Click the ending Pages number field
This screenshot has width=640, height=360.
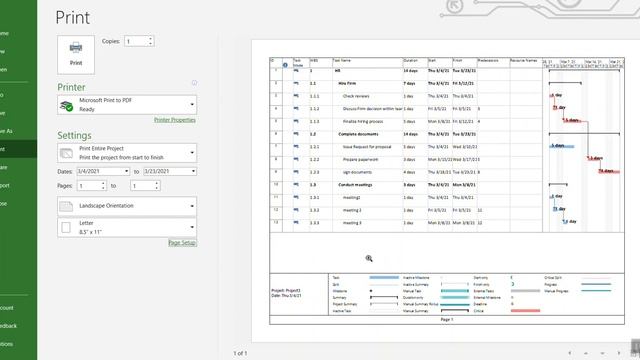(142, 186)
